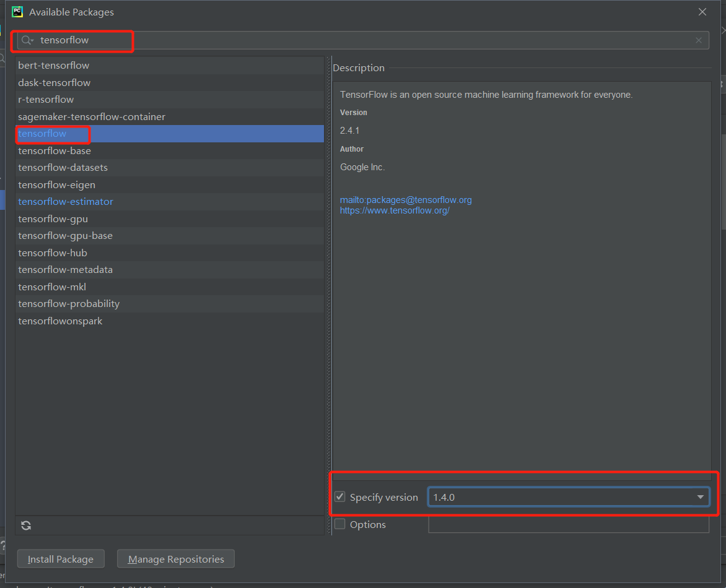Click the Specify version label
This screenshot has width=726, height=588.
tap(384, 498)
